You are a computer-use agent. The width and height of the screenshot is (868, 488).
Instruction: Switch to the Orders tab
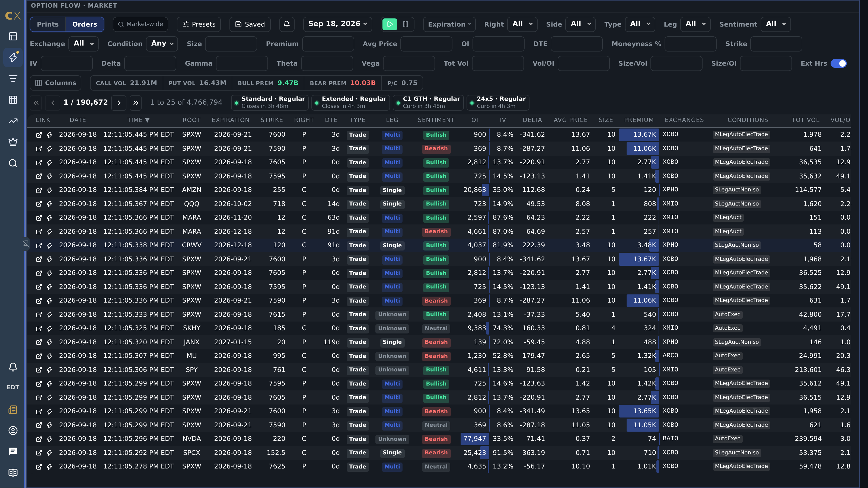(85, 24)
